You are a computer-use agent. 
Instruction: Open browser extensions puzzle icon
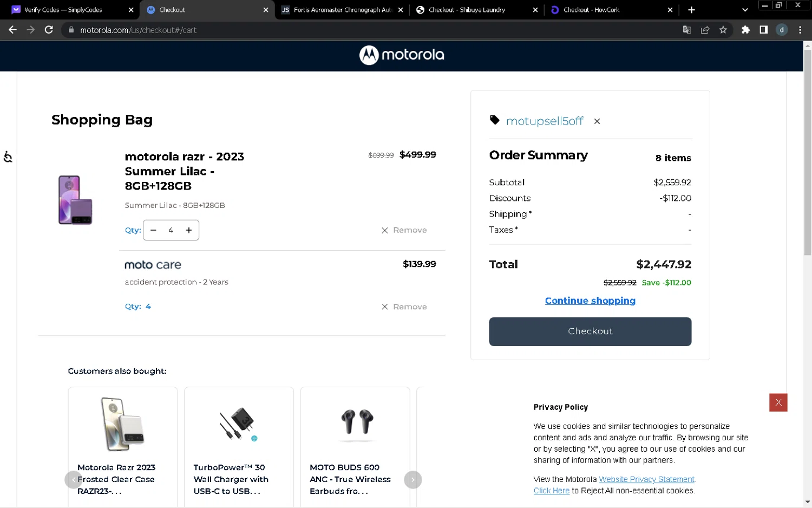coord(745,30)
